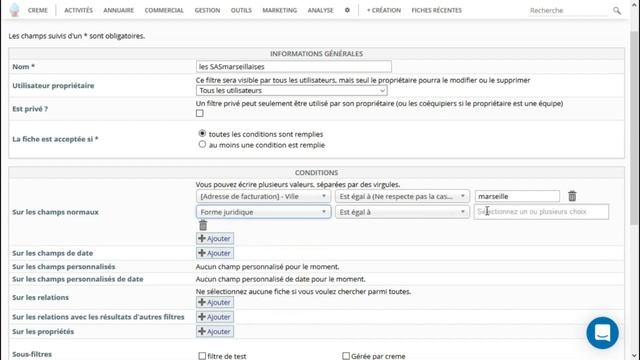Open the OUTILS menu

[x=241, y=10]
